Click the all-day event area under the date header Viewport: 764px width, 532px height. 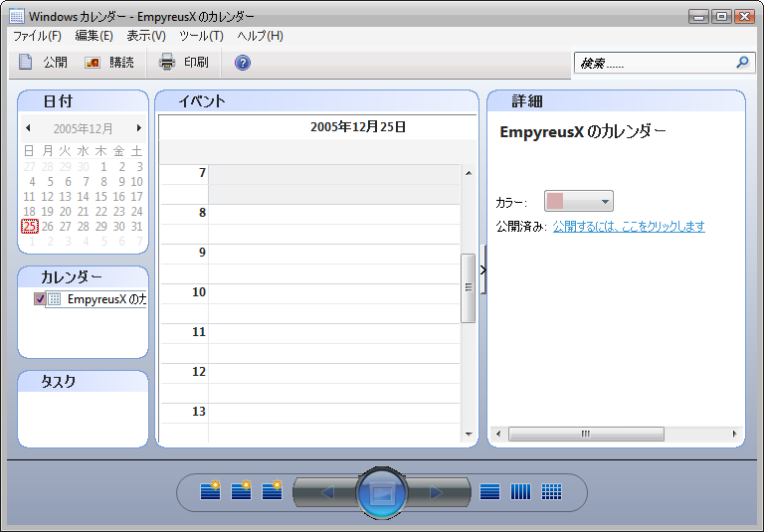317,151
